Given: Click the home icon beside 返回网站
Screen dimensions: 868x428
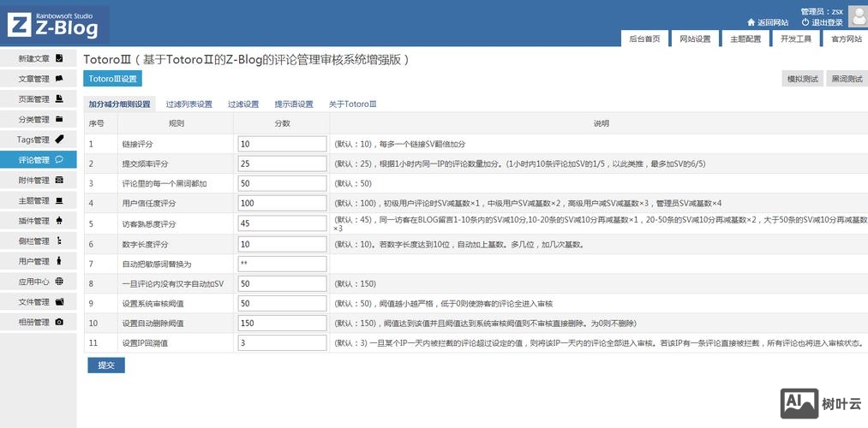Looking at the screenshot, I should tap(751, 22).
